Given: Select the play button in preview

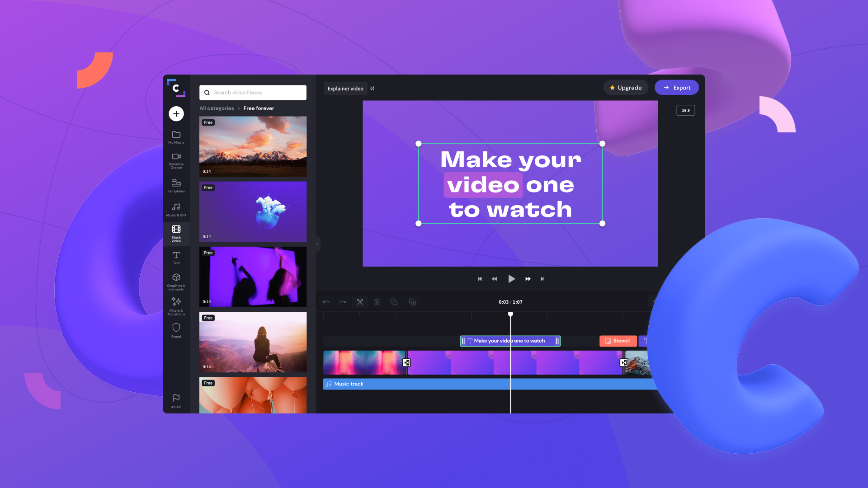Looking at the screenshot, I should (x=511, y=278).
